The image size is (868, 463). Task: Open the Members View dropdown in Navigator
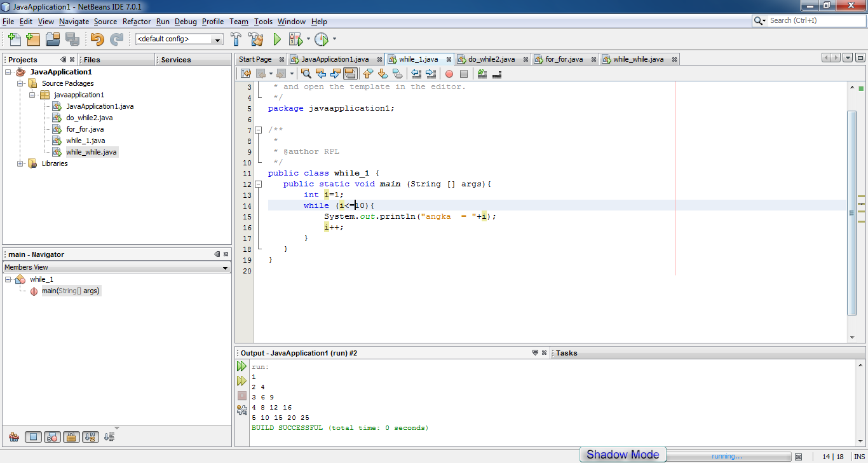[x=224, y=266]
